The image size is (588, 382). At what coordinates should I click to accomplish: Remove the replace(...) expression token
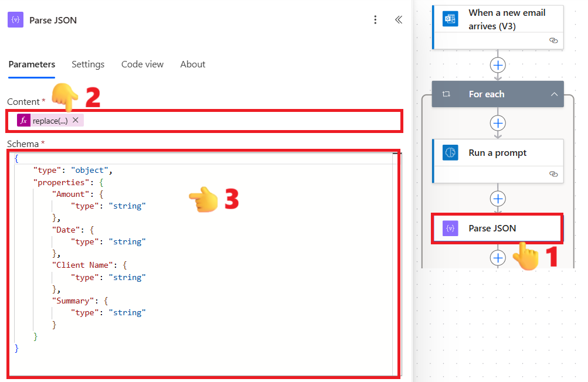click(76, 120)
